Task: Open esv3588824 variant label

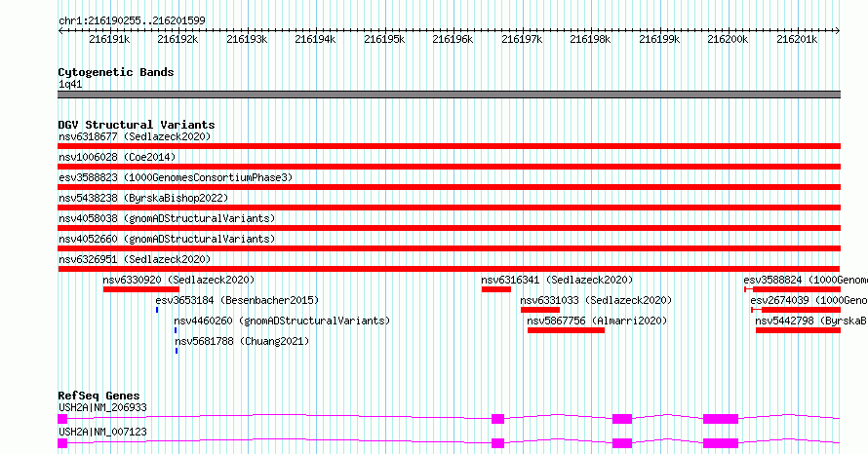Action: (x=806, y=280)
